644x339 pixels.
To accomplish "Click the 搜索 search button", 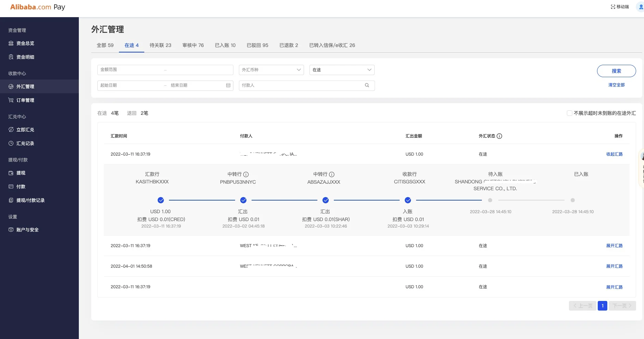I will (616, 71).
